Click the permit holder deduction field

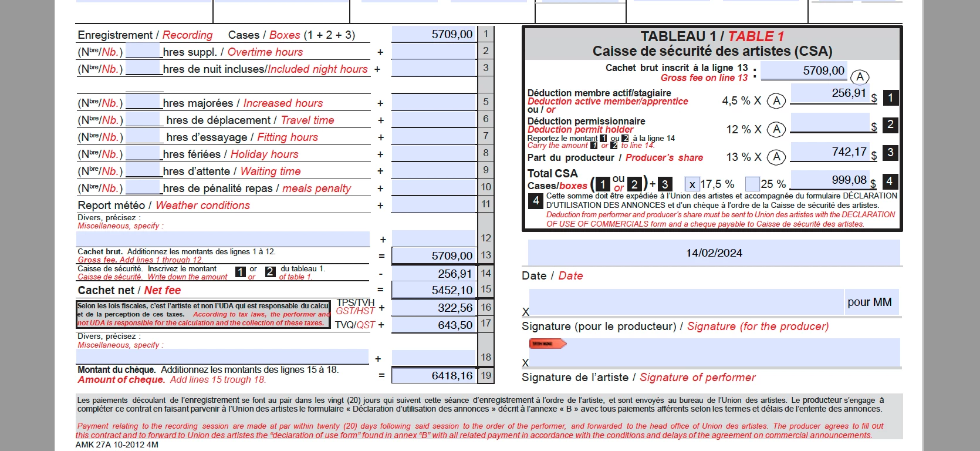[830, 123]
